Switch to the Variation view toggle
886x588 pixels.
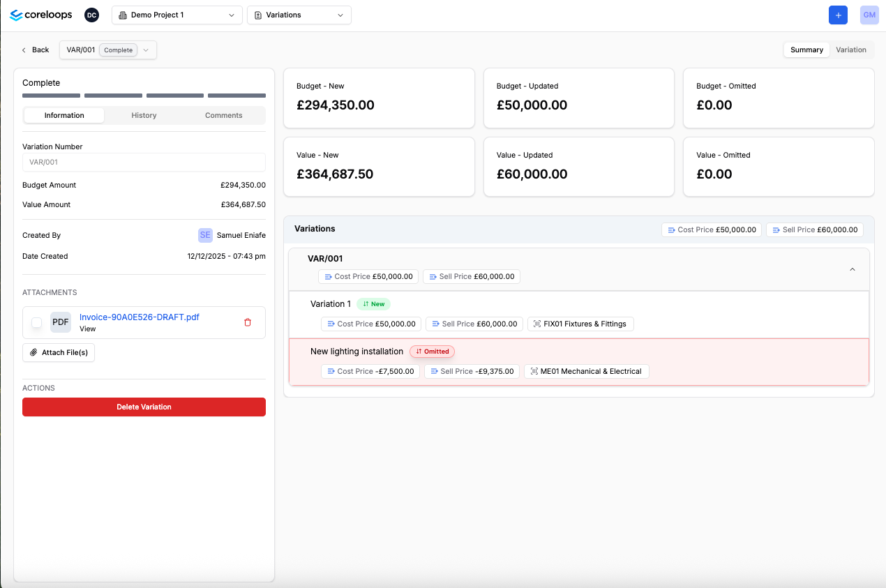[x=851, y=50]
